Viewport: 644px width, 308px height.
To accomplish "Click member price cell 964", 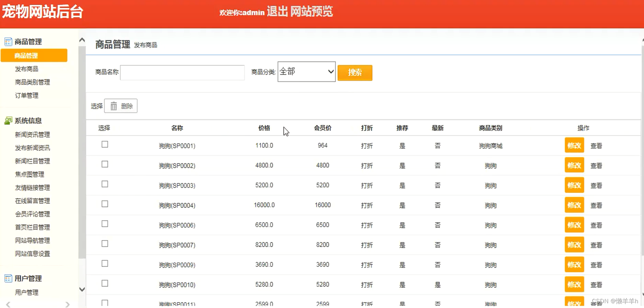I will (x=323, y=146).
